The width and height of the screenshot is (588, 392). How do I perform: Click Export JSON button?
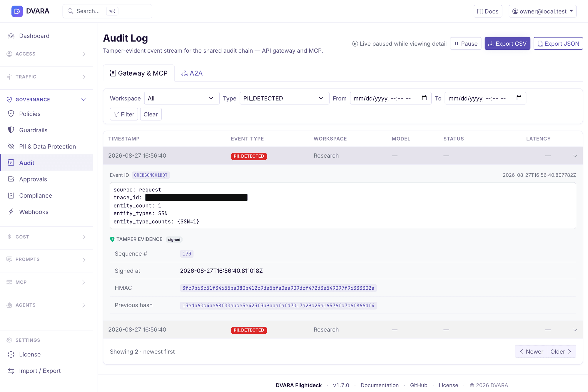click(x=558, y=44)
